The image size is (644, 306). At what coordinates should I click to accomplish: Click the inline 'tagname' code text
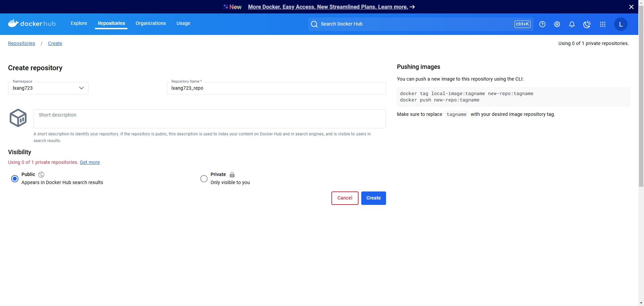[x=457, y=115]
